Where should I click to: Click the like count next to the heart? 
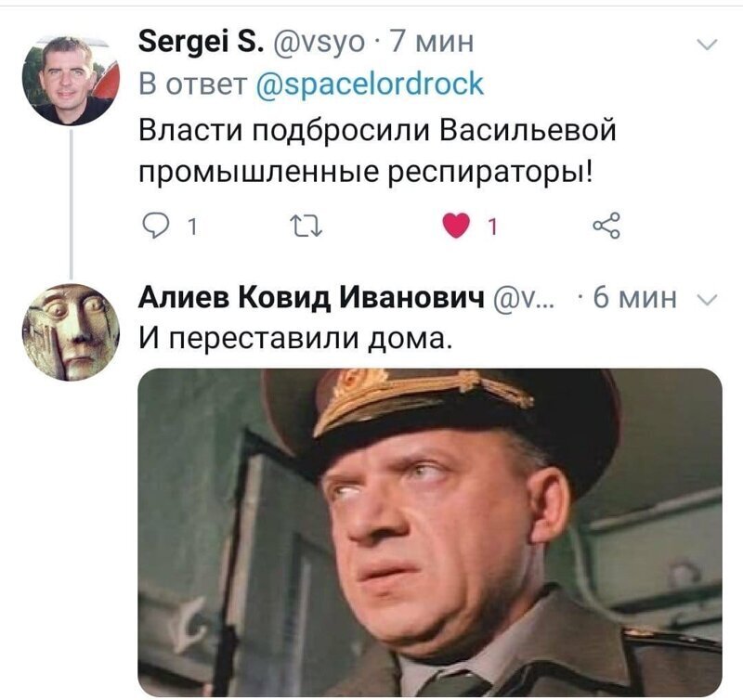[493, 227]
